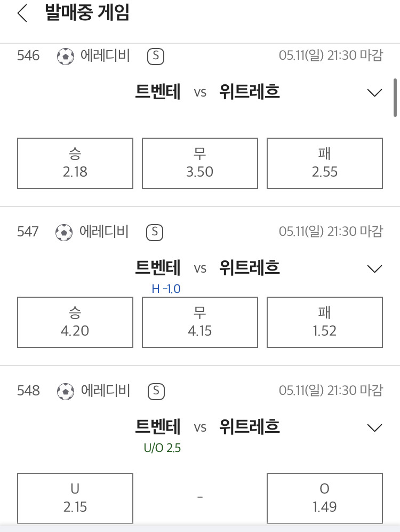Select Under 2.15 option

click(75, 498)
